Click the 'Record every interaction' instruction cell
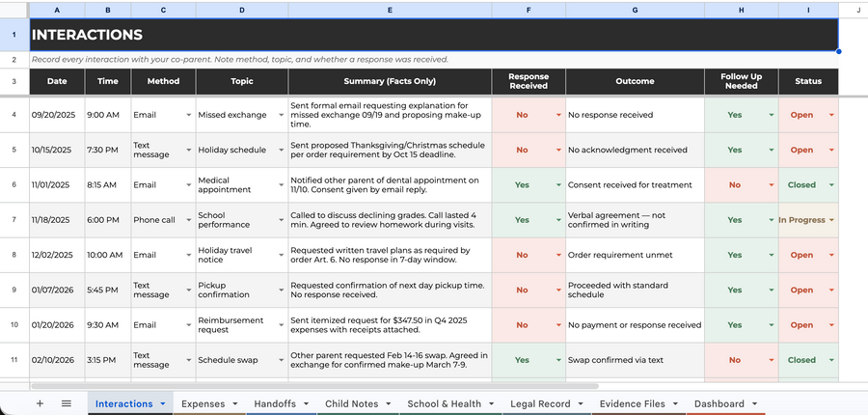The width and height of the screenshot is (868, 415). click(x=434, y=59)
